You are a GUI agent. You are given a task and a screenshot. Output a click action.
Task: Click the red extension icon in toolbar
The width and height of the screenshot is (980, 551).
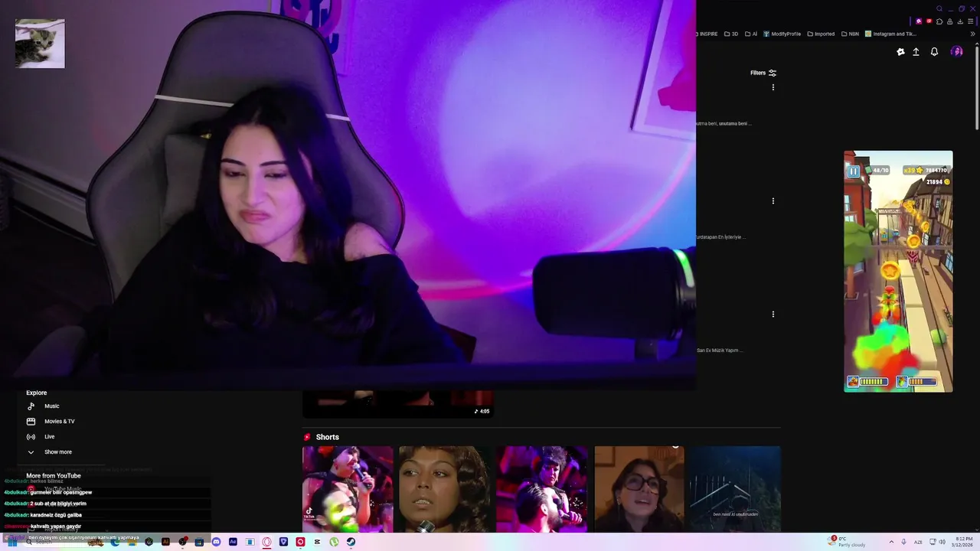(x=929, y=21)
